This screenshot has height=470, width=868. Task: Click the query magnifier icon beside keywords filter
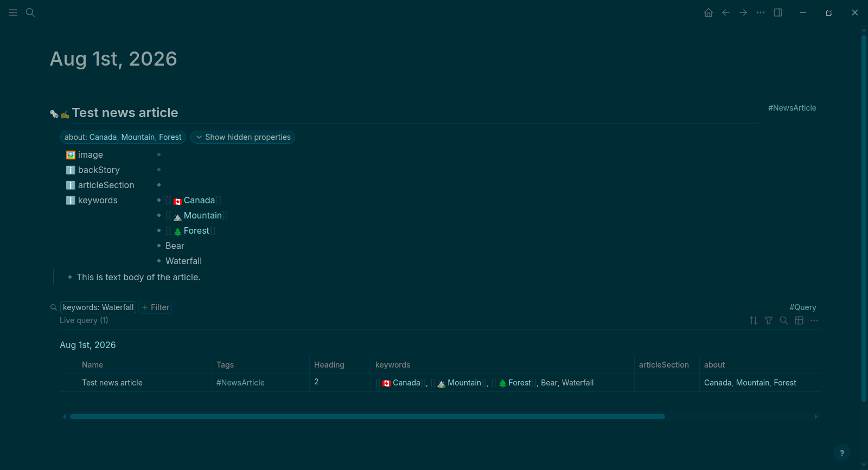54,307
